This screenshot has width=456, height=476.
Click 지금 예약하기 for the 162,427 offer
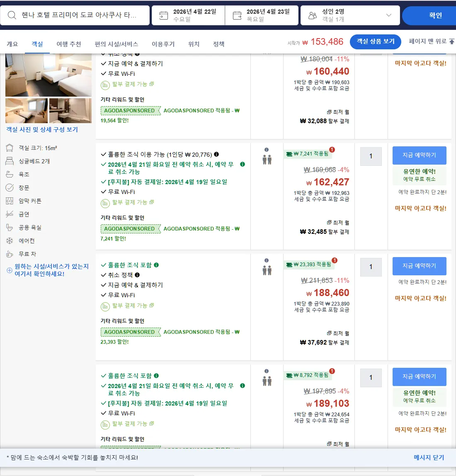[419, 155]
